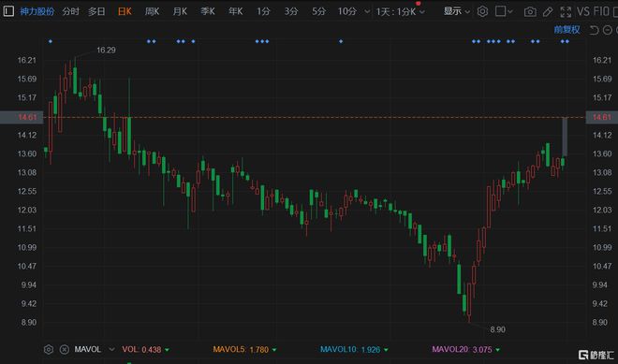Click the 16.29 high price label

click(106, 50)
